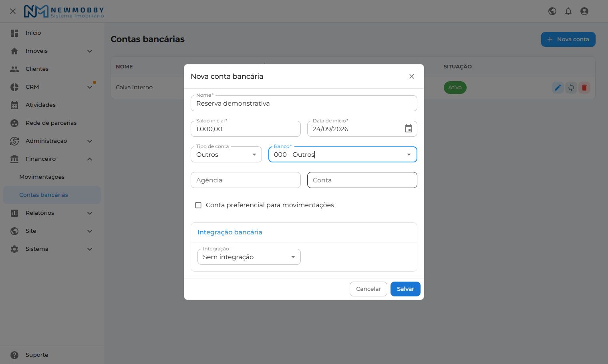
Task: Click the Integração bancária heading
Action: pyautogui.click(x=230, y=232)
